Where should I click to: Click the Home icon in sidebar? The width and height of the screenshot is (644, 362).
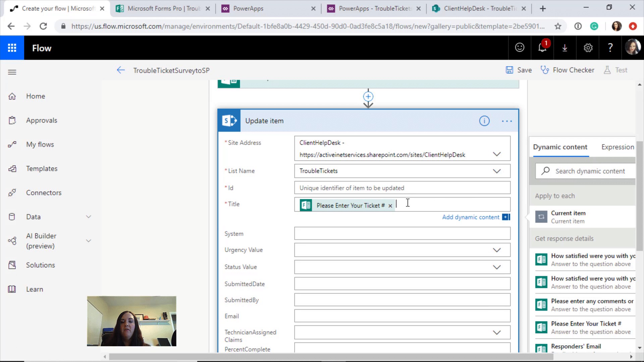point(12,96)
